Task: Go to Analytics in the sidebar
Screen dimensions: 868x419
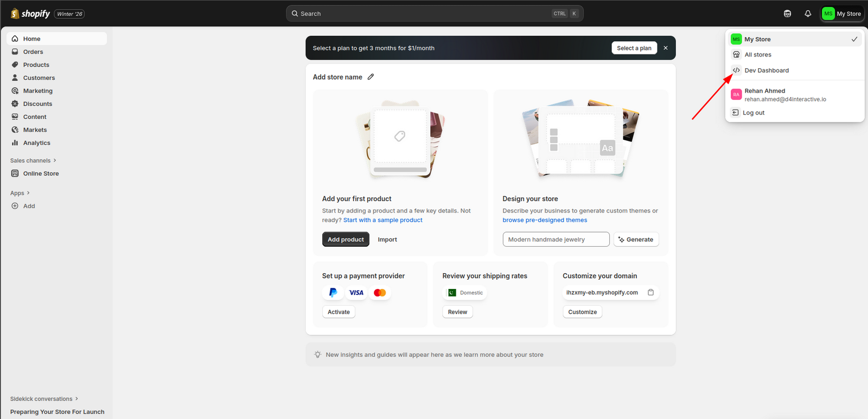Action: pyautogui.click(x=37, y=143)
